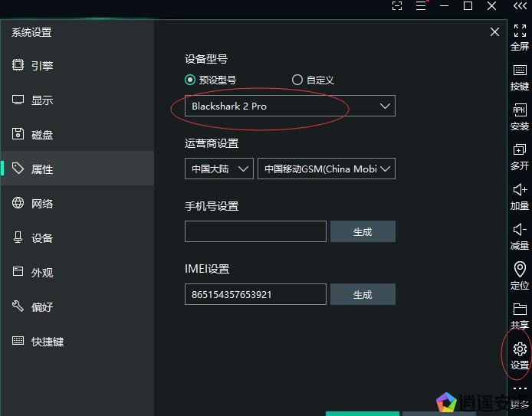Click 生成 next to phone number field
This screenshot has height=416, width=532.
363,231
